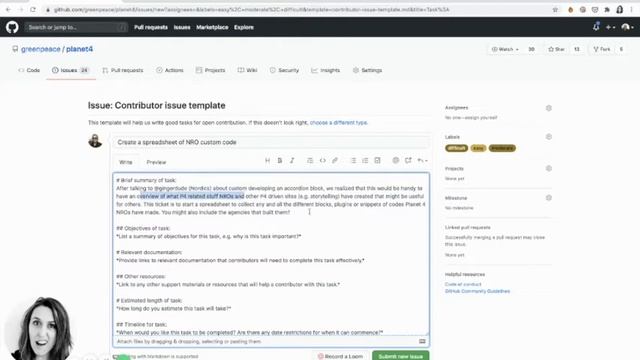Insert a heading with the H toolbar icon
The height and width of the screenshot is (360, 640).
tap(267, 160)
